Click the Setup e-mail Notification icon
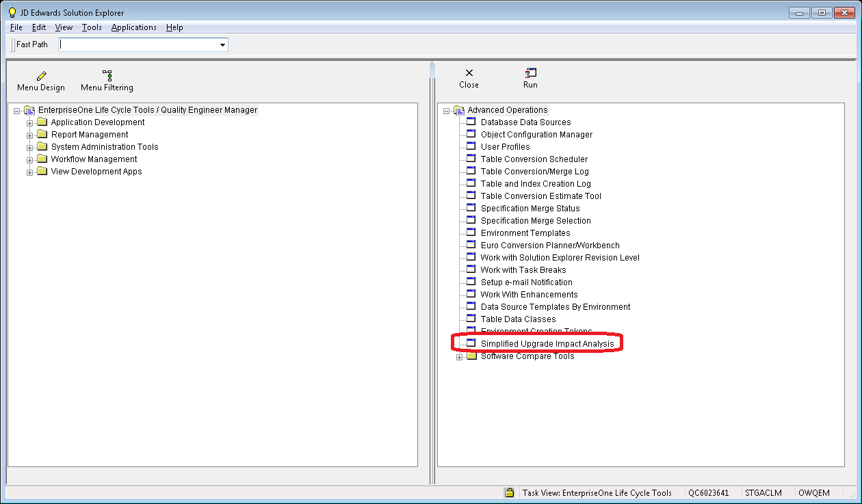The height and width of the screenshot is (504, 862). pos(471,282)
